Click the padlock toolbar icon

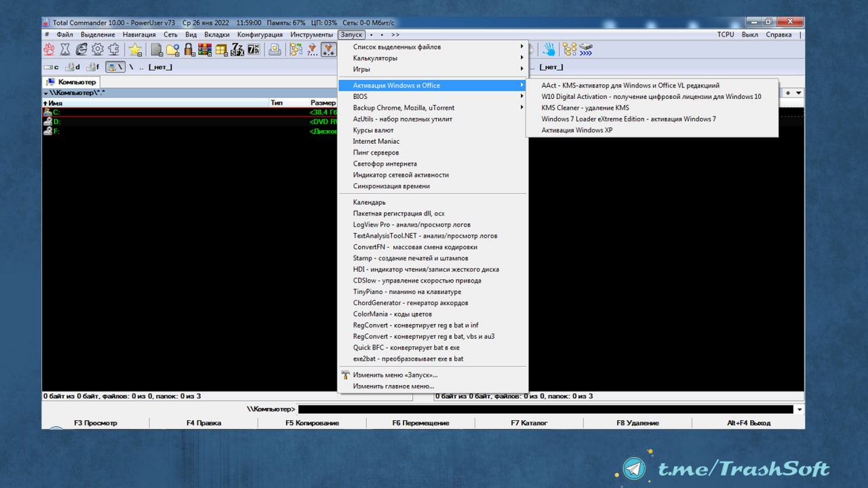point(189,49)
